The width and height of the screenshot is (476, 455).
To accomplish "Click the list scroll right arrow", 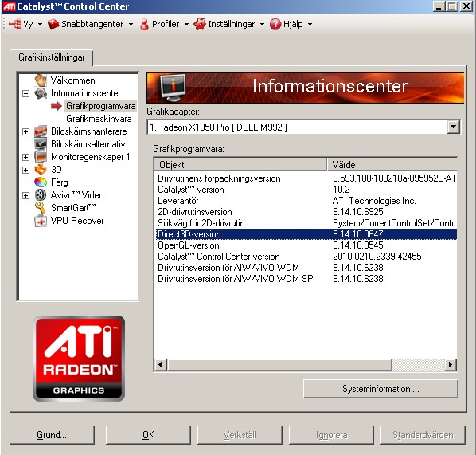I will [451, 364].
